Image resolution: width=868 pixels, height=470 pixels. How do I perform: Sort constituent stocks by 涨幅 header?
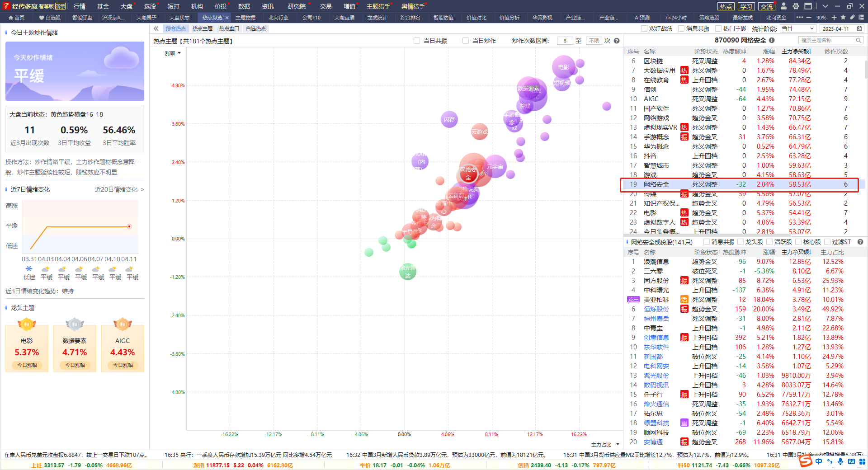point(769,252)
